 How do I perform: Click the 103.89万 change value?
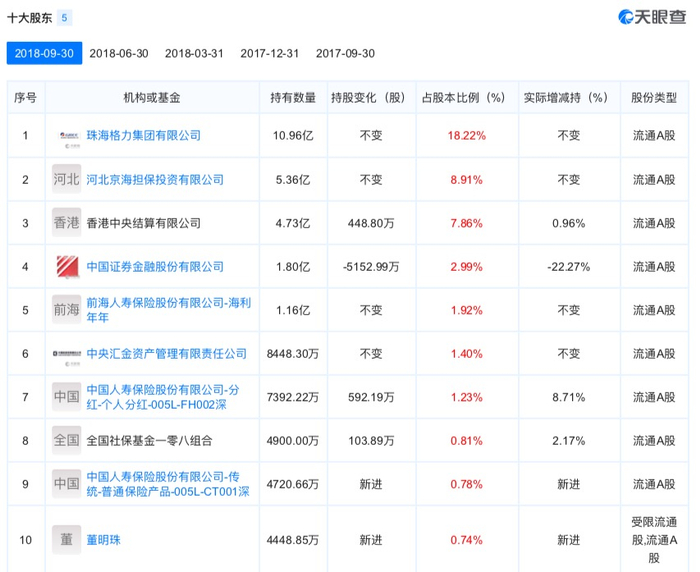(x=371, y=441)
